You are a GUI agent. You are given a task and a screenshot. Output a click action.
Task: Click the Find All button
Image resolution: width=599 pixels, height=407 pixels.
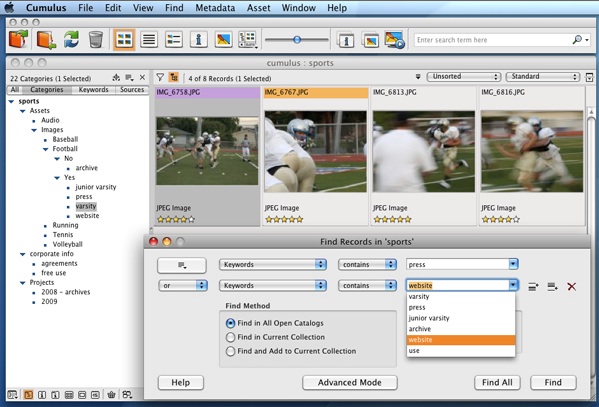point(497,383)
